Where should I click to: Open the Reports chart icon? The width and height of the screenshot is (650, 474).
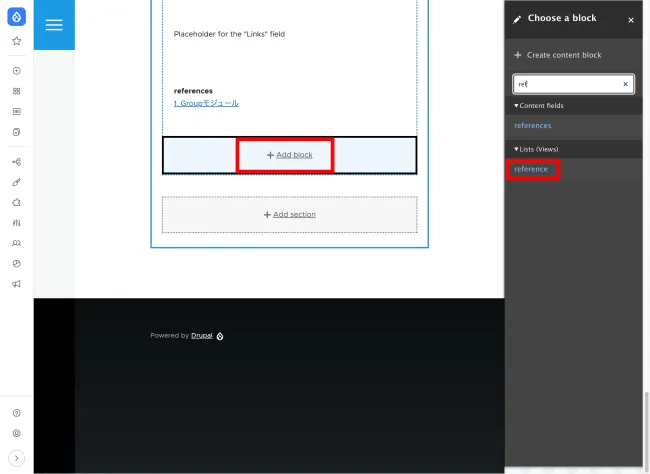[x=16, y=263]
